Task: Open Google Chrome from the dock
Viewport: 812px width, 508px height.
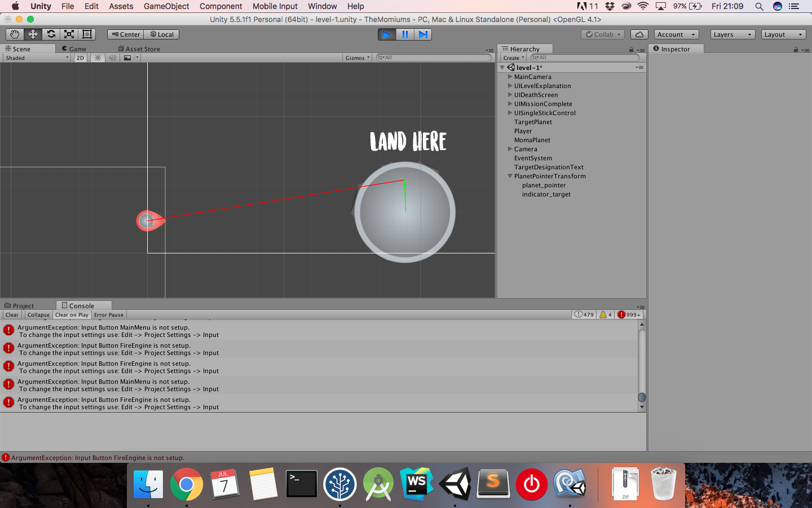Action: tap(187, 484)
